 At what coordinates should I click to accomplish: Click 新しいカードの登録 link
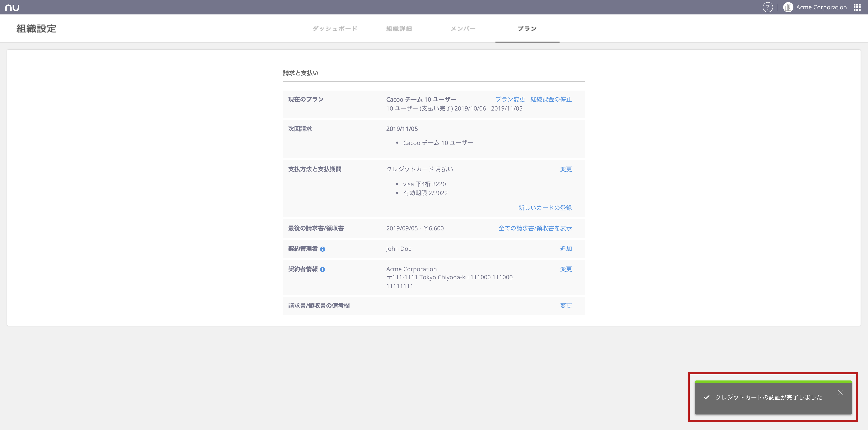[545, 208]
